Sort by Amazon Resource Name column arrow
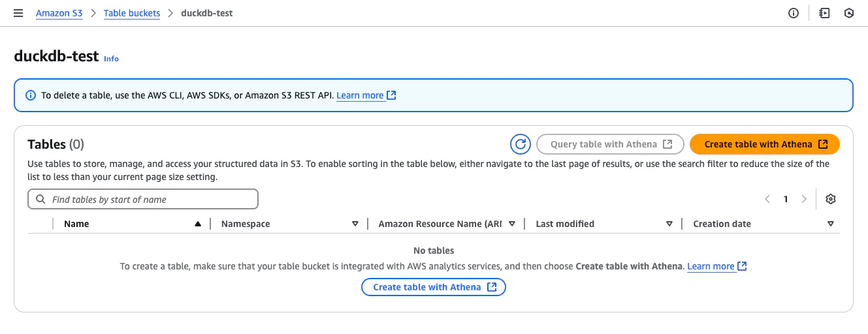The width and height of the screenshot is (868, 334). (512, 224)
